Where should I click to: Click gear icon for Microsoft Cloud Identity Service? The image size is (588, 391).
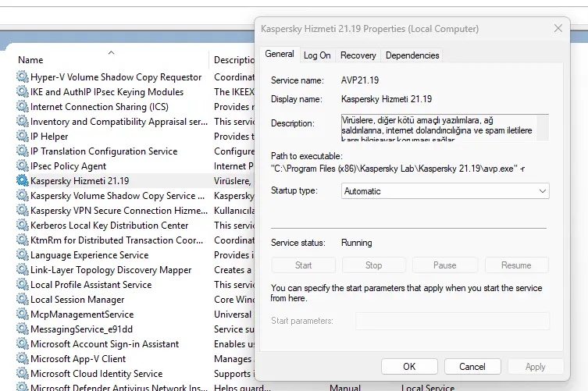[23, 373]
